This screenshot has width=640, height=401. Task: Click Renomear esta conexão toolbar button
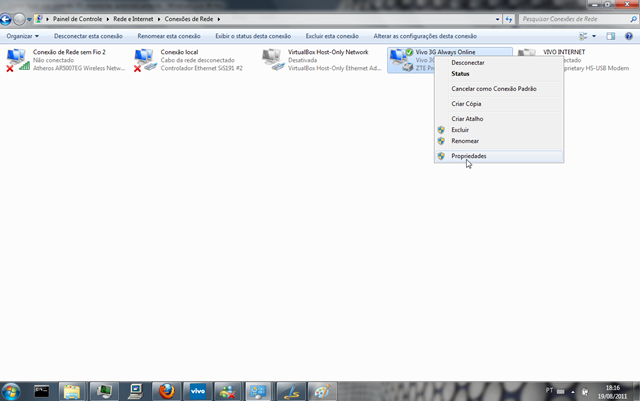169,36
